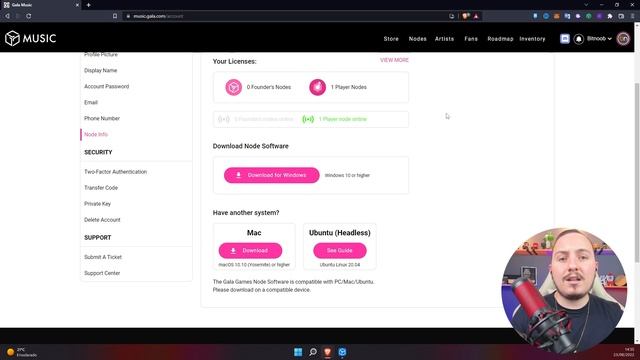Open the weather widget in taskbar
640x360 pixels.
(22, 352)
